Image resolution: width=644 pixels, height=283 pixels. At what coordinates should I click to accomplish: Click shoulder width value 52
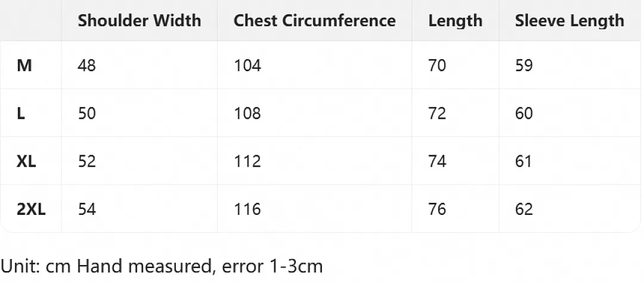click(x=86, y=161)
